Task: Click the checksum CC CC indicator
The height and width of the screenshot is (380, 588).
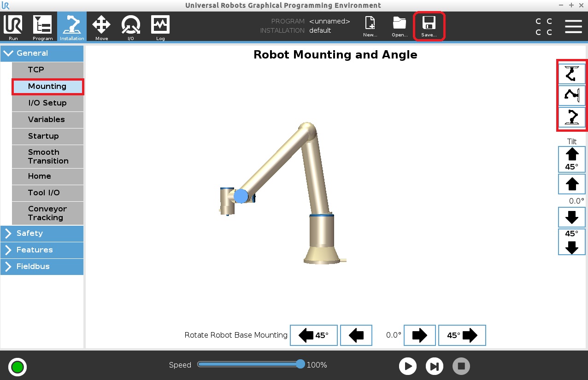Action: coord(544,27)
